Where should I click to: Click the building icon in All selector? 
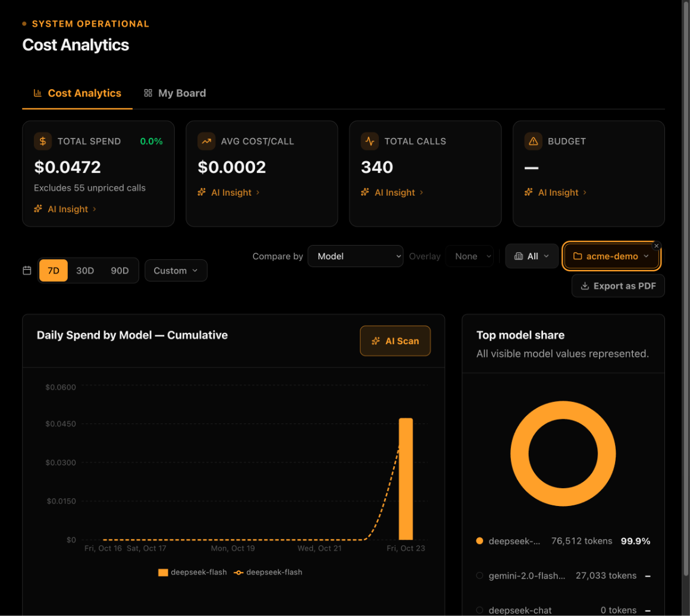coord(518,256)
